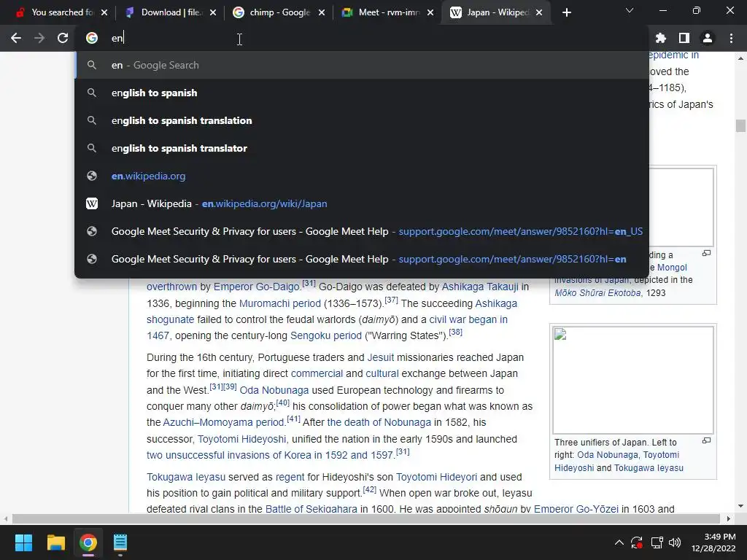This screenshot has height=560, width=747.
Task: Close the 'Japan - Wikipedia' tab
Action: click(539, 13)
